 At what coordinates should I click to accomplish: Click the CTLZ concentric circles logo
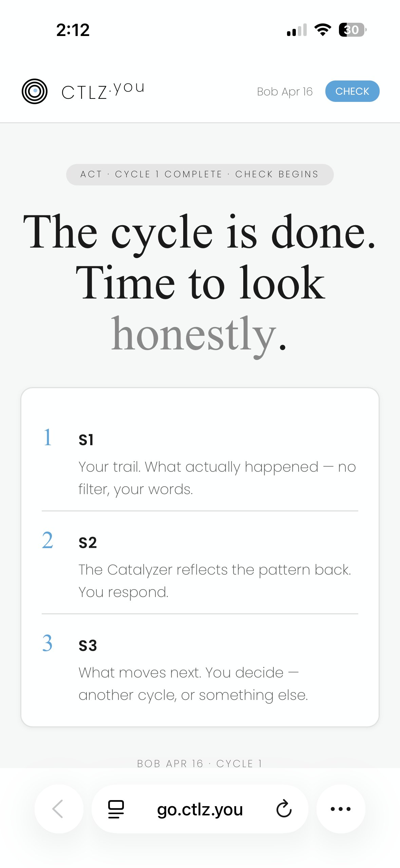(35, 91)
